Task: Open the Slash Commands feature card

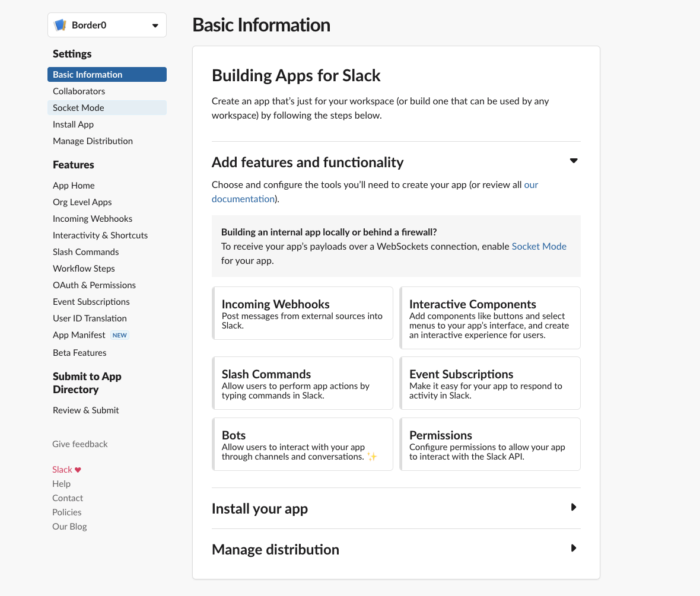Action: pos(303,383)
